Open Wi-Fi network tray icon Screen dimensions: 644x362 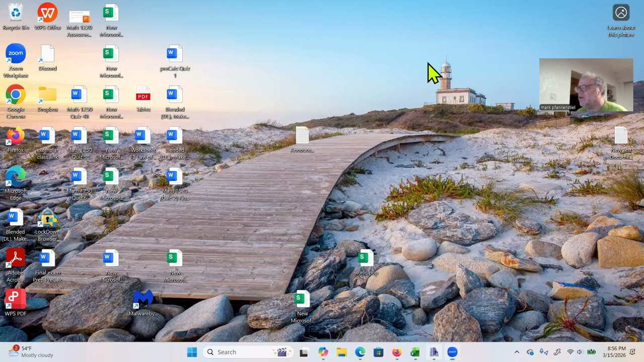tap(570, 352)
